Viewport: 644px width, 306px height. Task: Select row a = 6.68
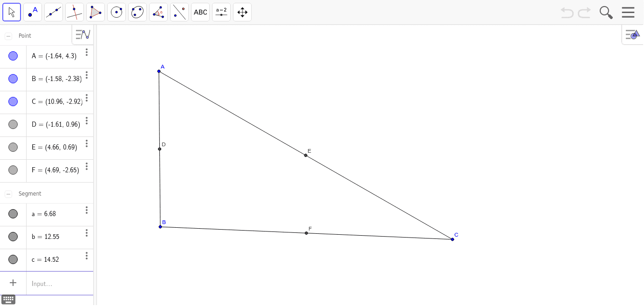click(x=47, y=214)
